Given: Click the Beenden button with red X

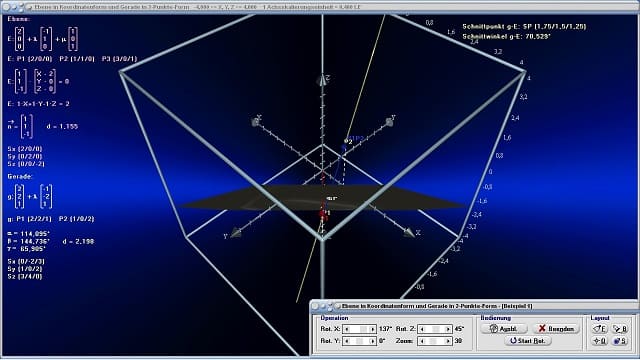Looking at the screenshot, I should pos(556,329).
